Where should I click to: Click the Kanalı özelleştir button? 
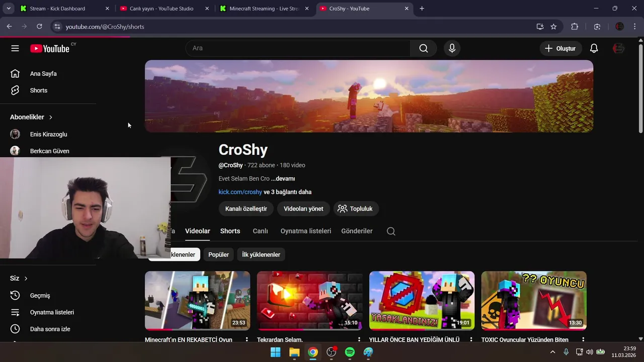coord(246,209)
